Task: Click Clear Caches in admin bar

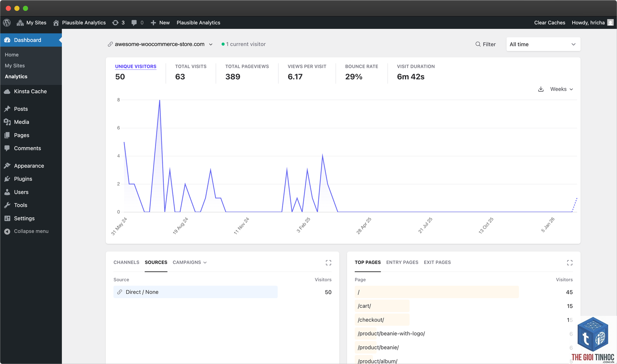Action: 550,23
